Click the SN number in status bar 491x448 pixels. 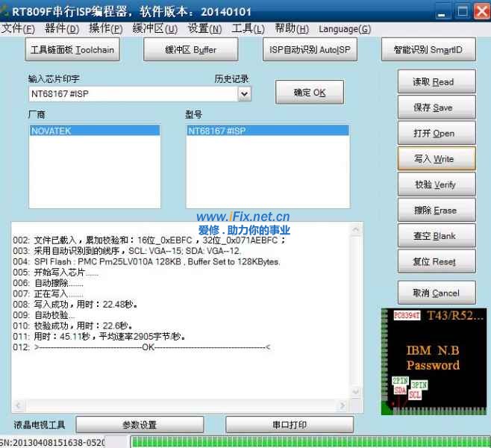[52, 442]
